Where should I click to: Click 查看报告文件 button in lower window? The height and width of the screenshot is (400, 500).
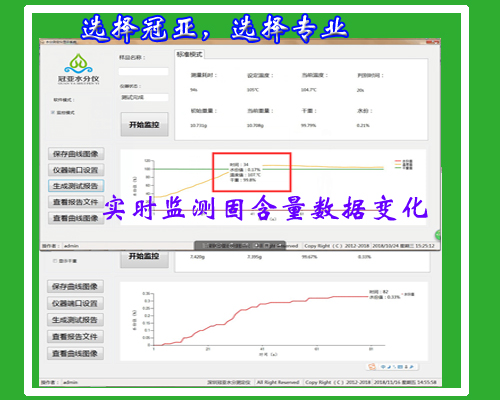pos(75,337)
